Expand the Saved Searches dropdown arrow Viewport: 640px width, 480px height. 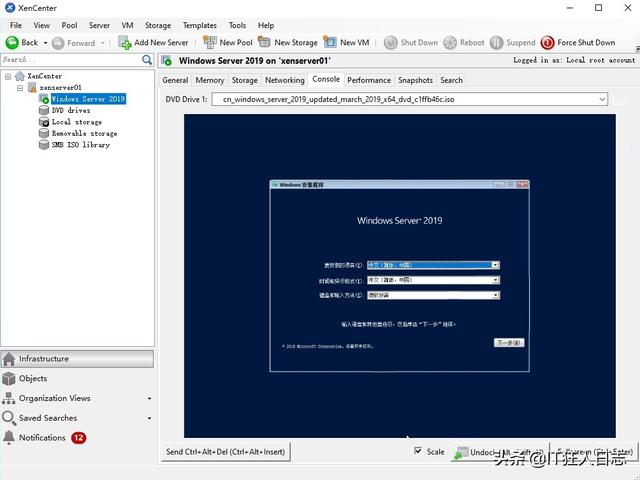pyautogui.click(x=149, y=418)
